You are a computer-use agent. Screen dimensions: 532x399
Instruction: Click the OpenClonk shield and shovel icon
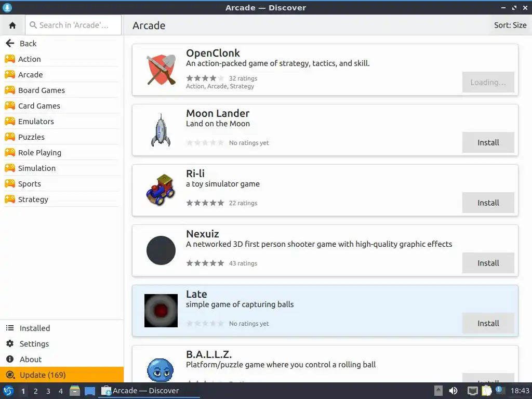pos(161,70)
